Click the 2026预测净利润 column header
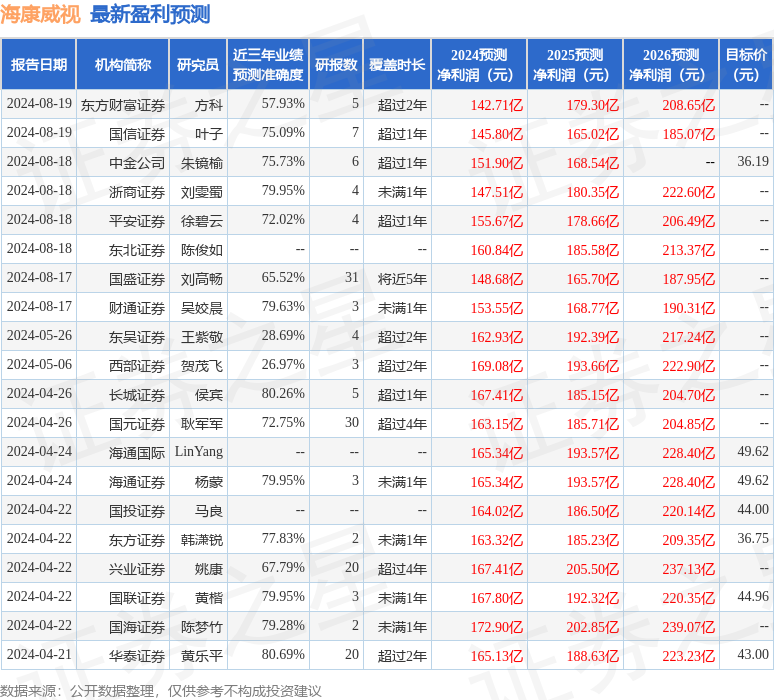774x700 pixels. 671,65
